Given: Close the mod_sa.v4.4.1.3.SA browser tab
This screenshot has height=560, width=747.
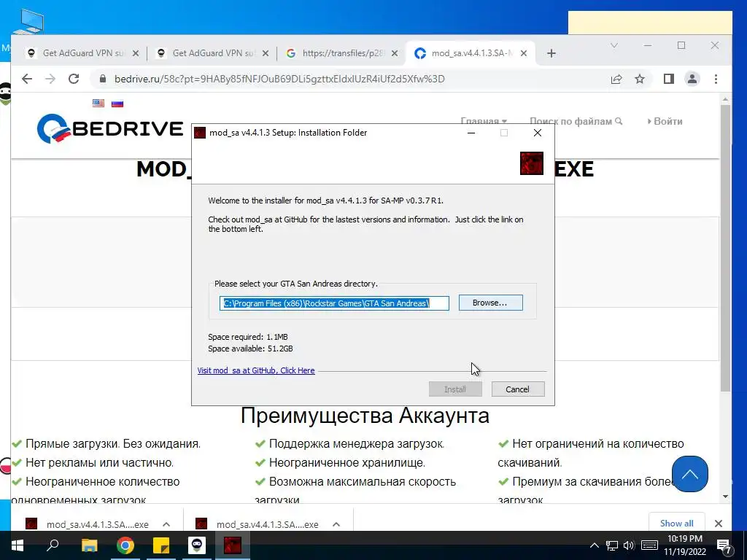Looking at the screenshot, I should pos(524,53).
